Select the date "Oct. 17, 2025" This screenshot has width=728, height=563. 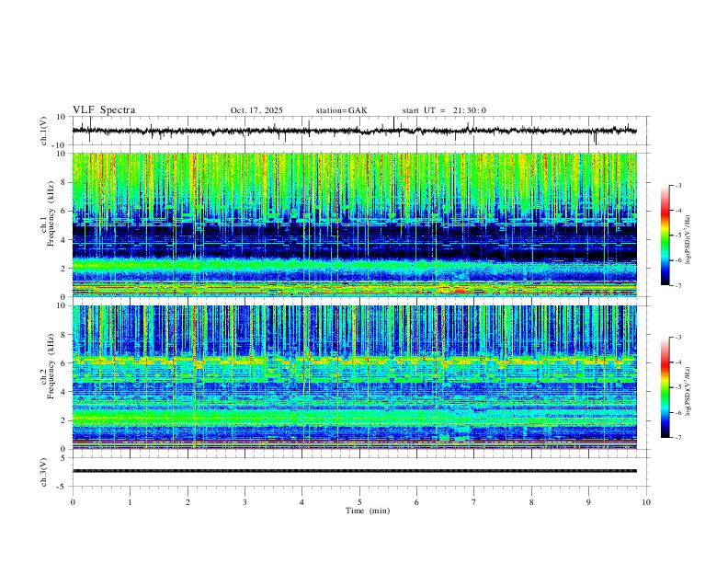pos(256,110)
